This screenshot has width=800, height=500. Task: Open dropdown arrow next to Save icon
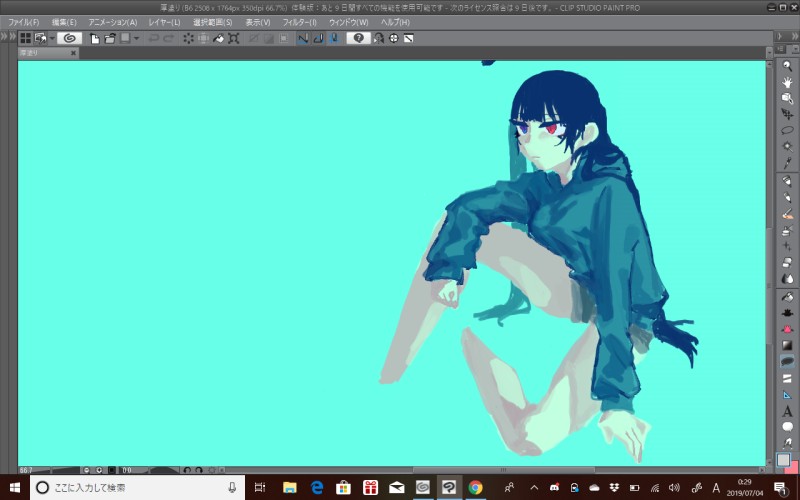pos(136,38)
